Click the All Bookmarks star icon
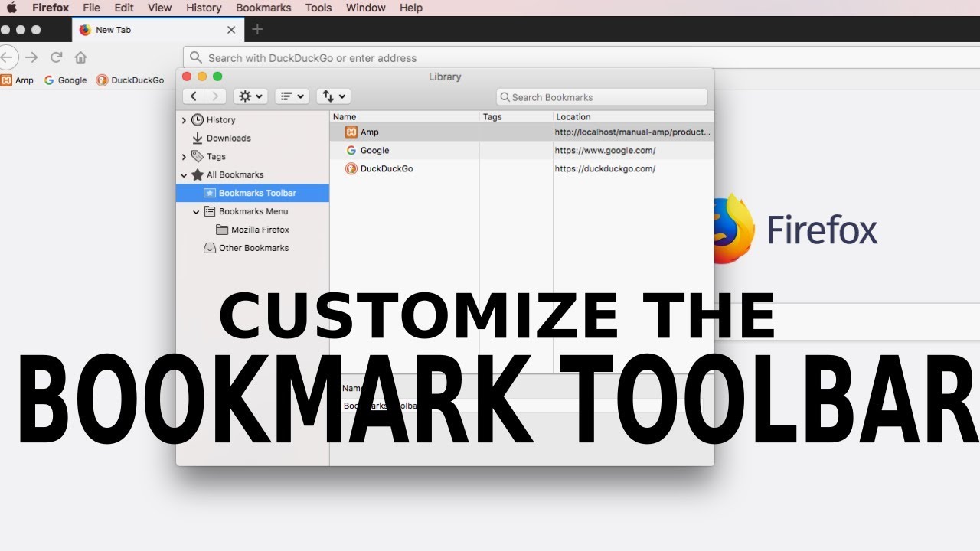The width and height of the screenshot is (980, 551). [x=198, y=175]
